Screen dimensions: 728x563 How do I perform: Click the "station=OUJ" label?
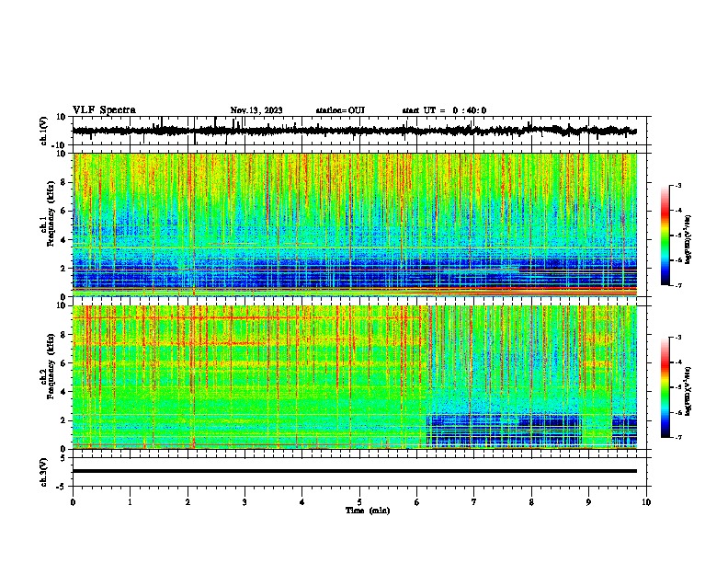(340, 110)
